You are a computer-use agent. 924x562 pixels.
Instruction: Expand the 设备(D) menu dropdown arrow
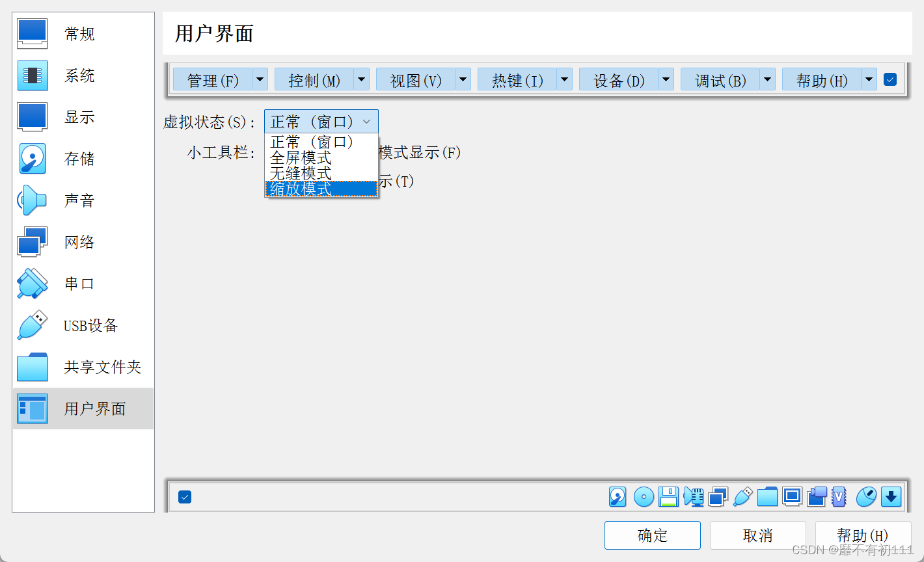click(666, 80)
